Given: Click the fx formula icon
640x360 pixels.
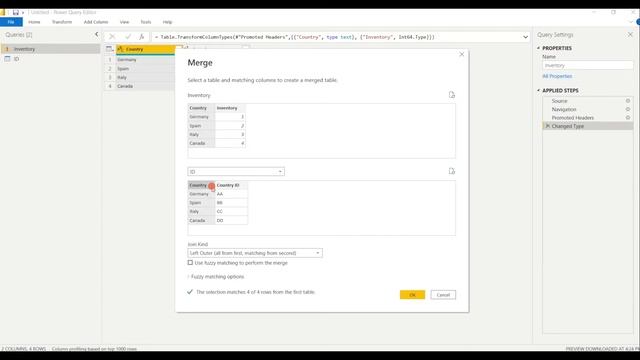Looking at the screenshot, I should tap(142, 37).
